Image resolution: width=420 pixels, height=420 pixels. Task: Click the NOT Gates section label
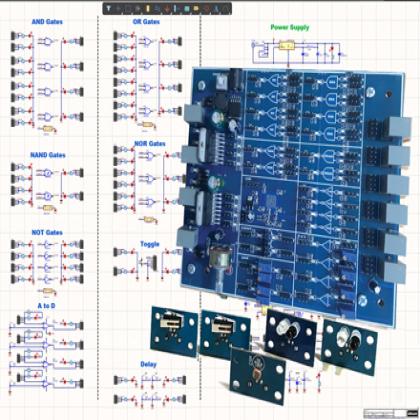(47, 232)
